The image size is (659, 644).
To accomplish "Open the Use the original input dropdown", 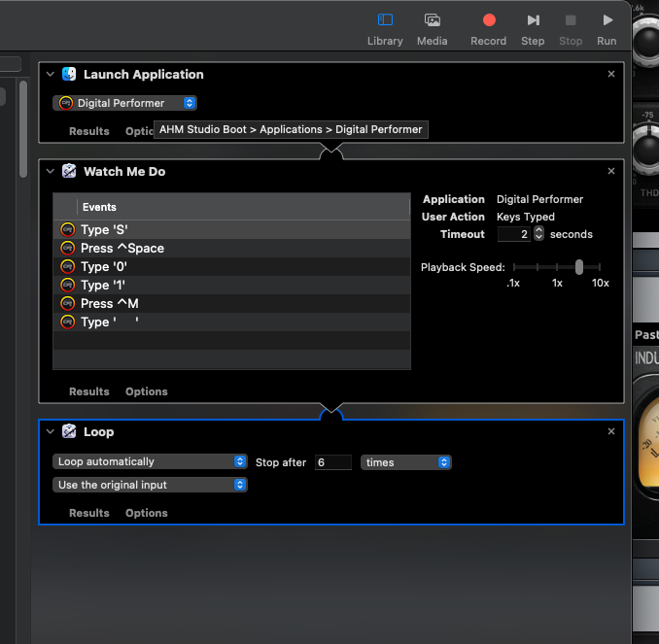I will coord(150,485).
